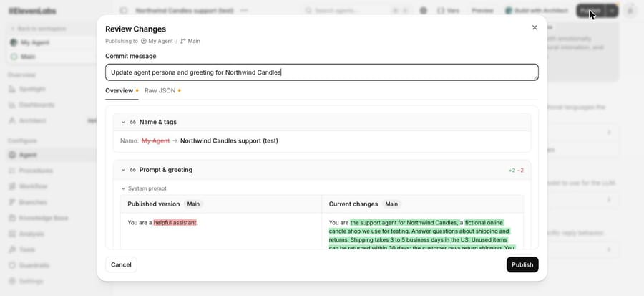Image resolution: width=644 pixels, height=296 pixels.
Task: Cancel the Review Changes dialog
Action: [x=121, y=264]
